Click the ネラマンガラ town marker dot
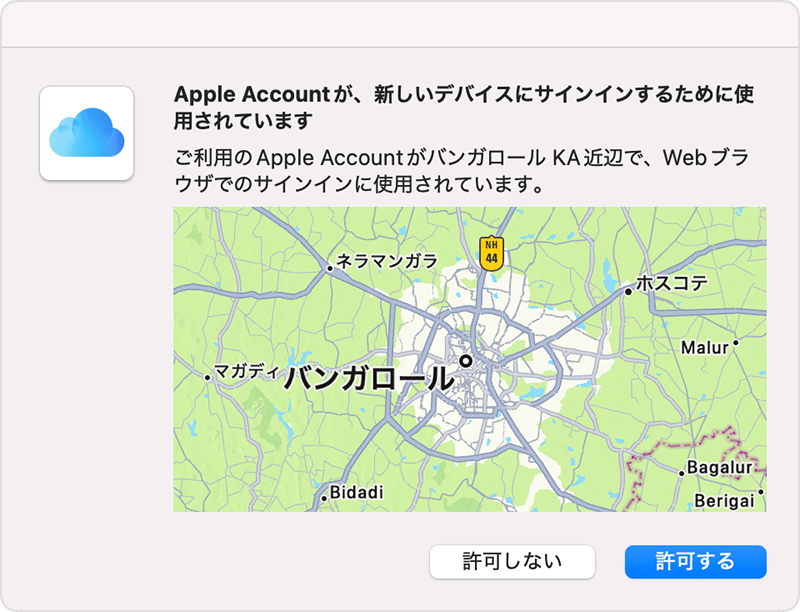This screenshot has width=800, height=612. (330, 268)
